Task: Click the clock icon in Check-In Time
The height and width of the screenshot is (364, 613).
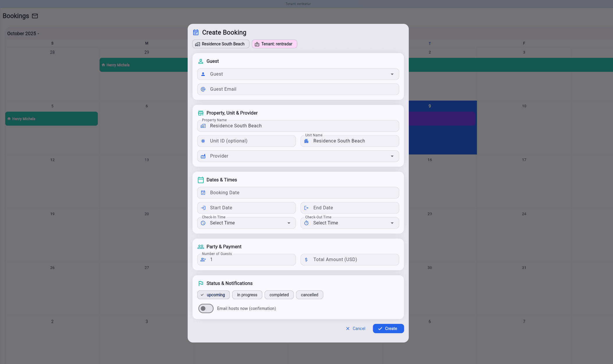Action: point(203,223)
